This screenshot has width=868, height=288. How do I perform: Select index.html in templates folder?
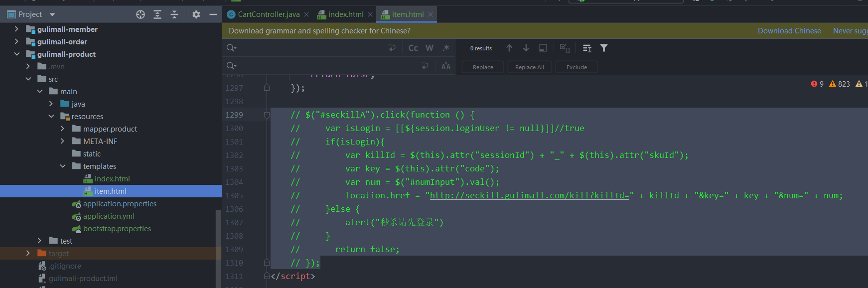[112, 178]
